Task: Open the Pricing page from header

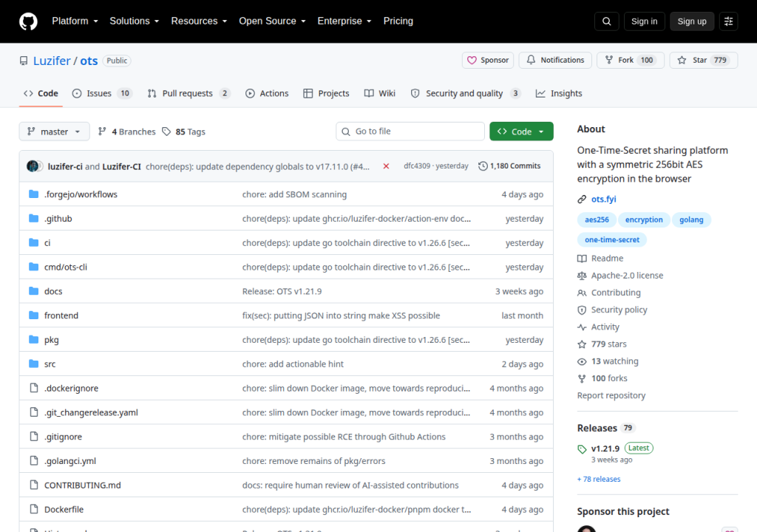Action: (x=398, y=21)
